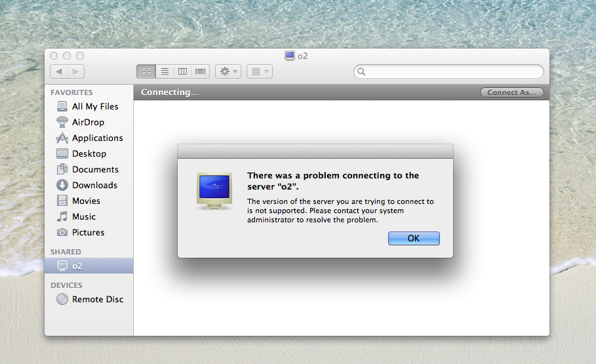Click the All My Files icon

coord(62,106)
